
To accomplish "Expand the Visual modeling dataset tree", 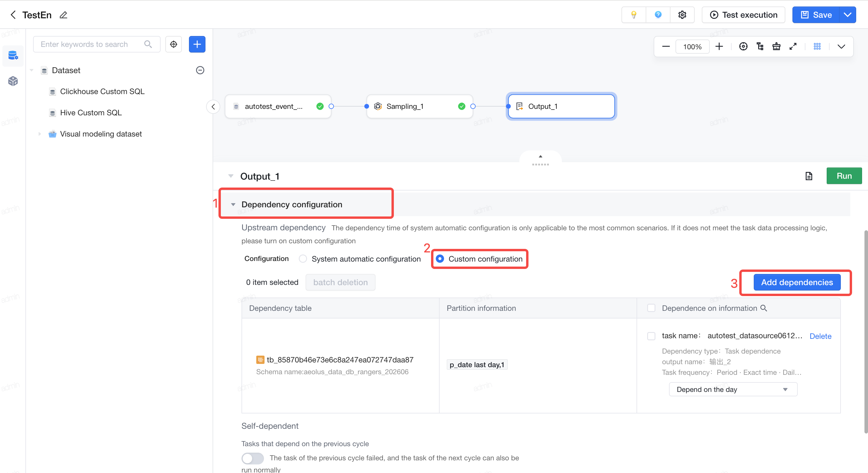I will point(40,134).
